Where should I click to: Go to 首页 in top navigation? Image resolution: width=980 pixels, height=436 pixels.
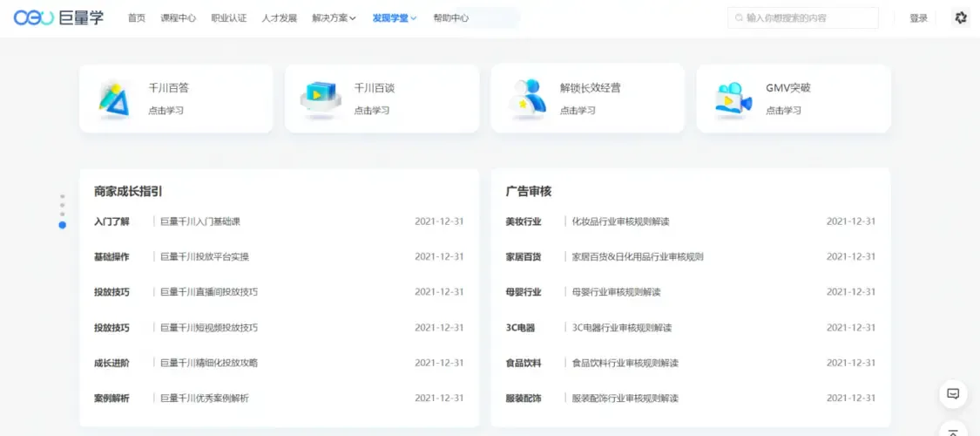(x=136, y=18)
